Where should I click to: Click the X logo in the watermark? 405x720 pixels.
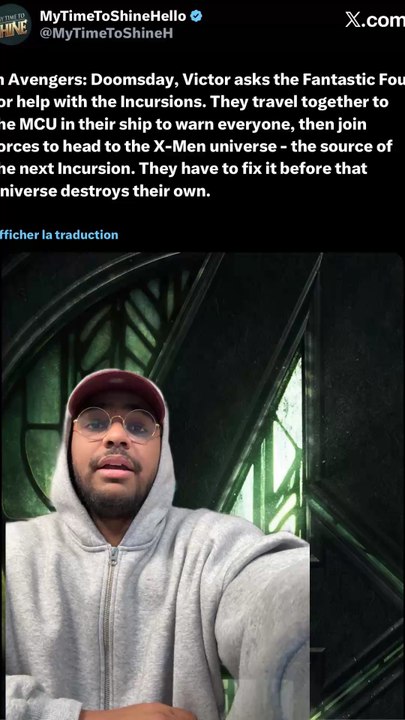353,20
